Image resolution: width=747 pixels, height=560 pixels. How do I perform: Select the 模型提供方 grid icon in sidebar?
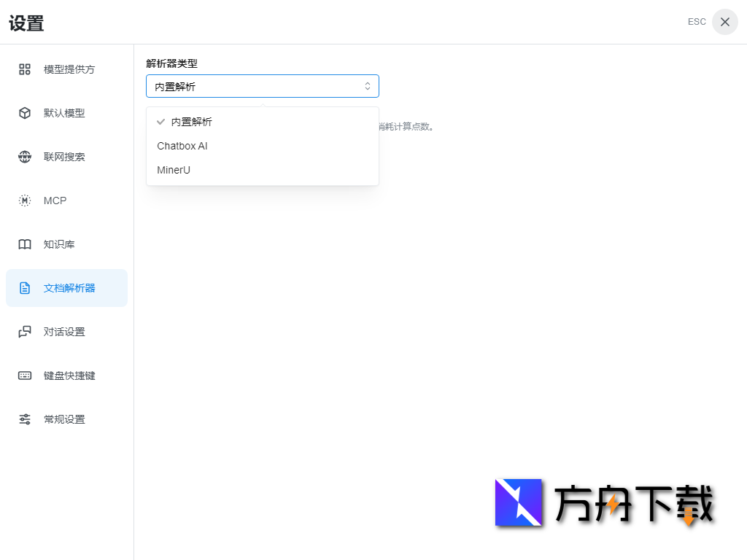tap(24, 69)
